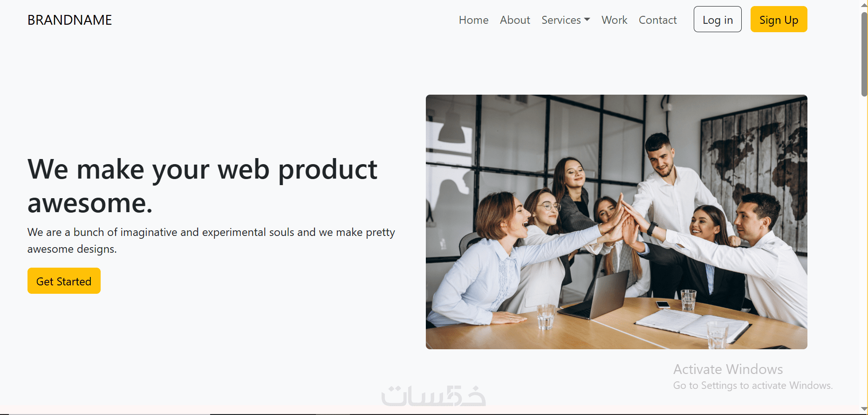Go to the About page link
Screen dimensions: 868x415
point(515,20)
